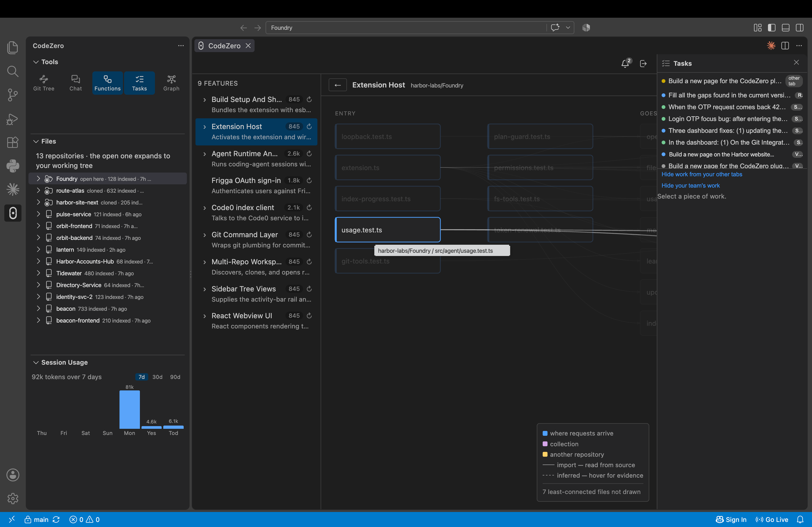This screenshot has height=527, width=812.
Task: Toggle Primary Side Bar visibility
Action: pos(771,28)
